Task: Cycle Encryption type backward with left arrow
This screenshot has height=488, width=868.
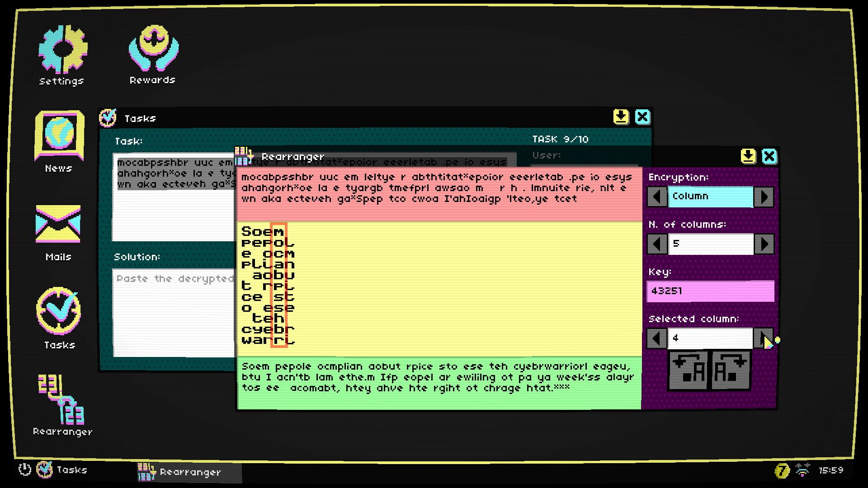Action: tap(656, 197)
